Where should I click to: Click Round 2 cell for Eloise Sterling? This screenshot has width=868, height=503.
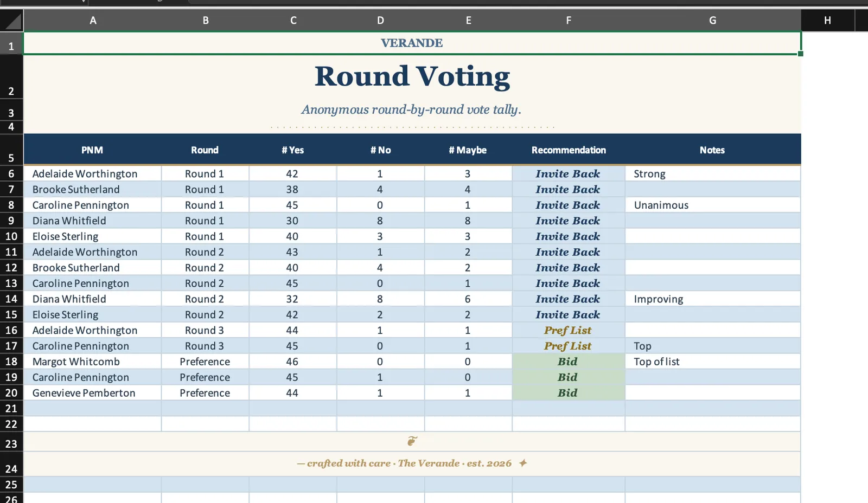tap(205, 315)
